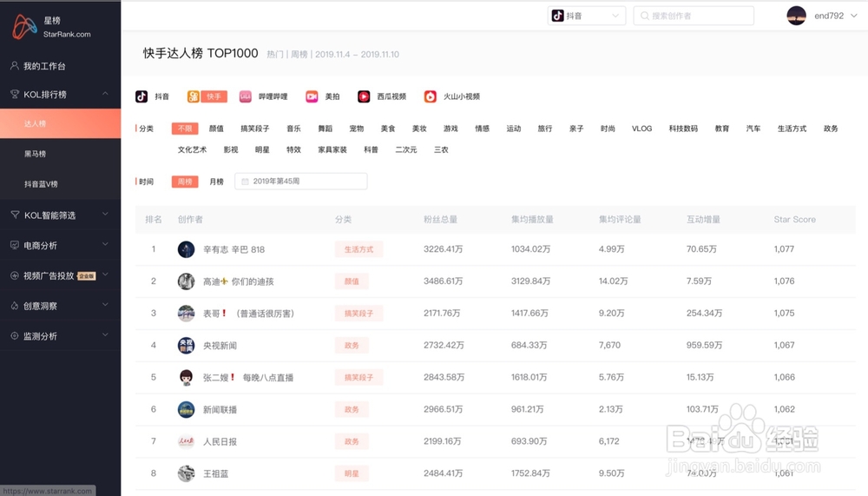Screen dimensions: 868x496
Task: Collapse KOL排行榜 section chevron
Action: (x=105, y=94)
